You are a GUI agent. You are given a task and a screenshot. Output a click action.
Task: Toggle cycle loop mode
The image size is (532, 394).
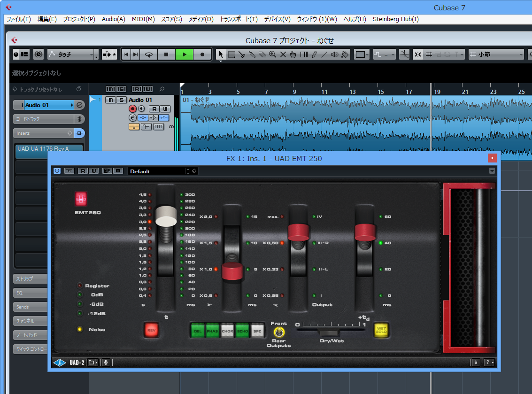click(x=148, y=54)
